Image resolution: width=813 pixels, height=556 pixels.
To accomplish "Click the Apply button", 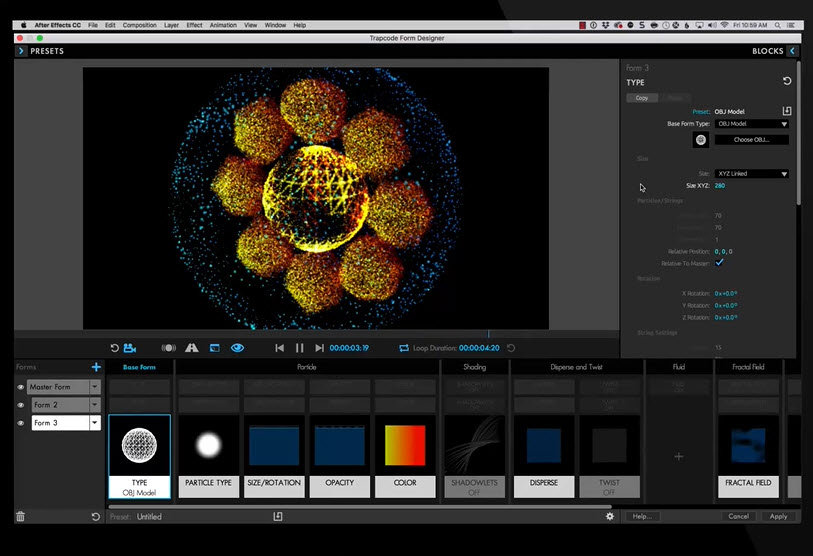I will click(x=778, y=517).
